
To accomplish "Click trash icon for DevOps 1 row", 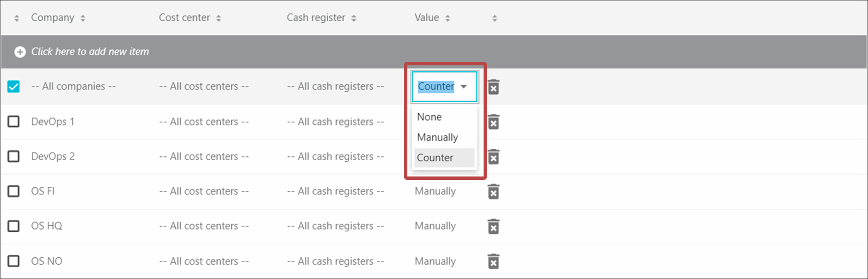I will tap(494, 122).
